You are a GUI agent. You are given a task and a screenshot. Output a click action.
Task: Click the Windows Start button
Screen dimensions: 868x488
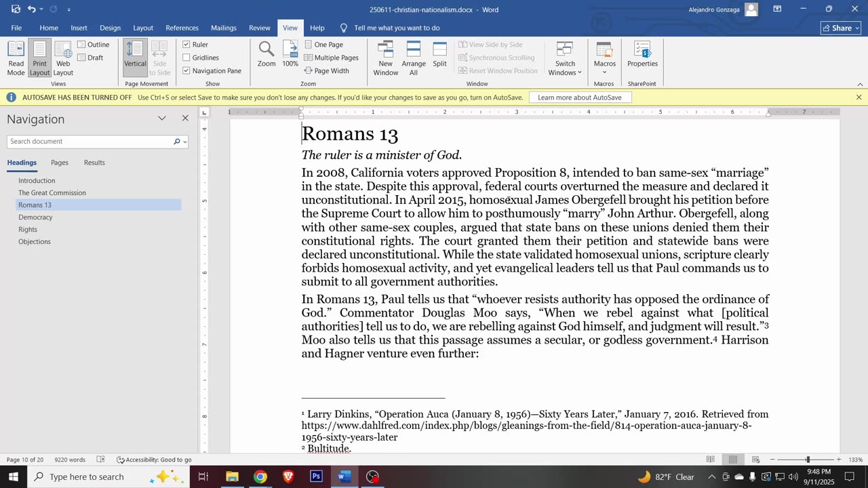[x=14, y=476]
